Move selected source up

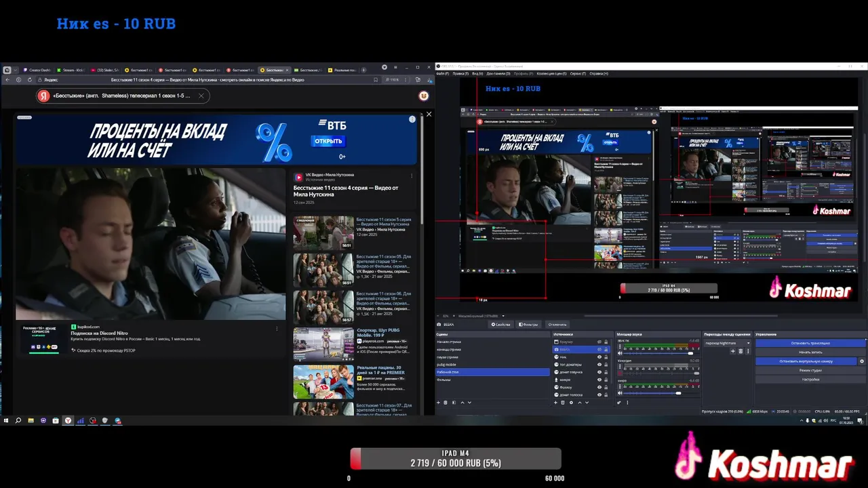[580, 403]
